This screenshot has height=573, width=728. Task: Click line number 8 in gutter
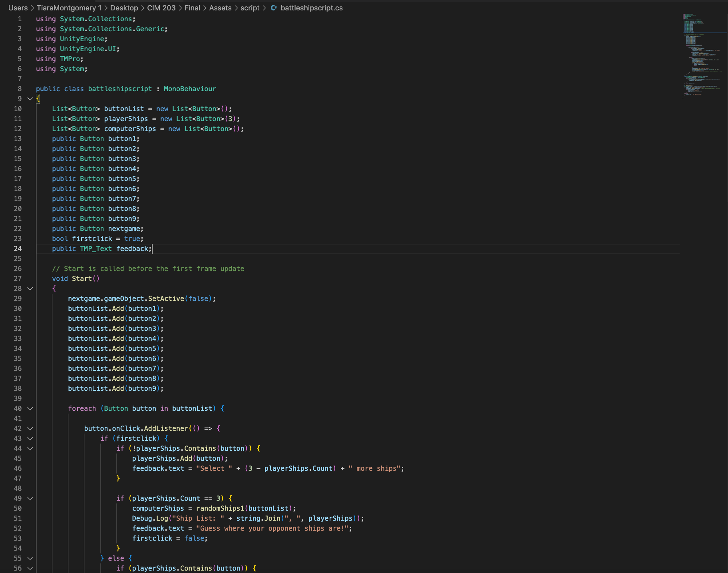click(20, 89)
